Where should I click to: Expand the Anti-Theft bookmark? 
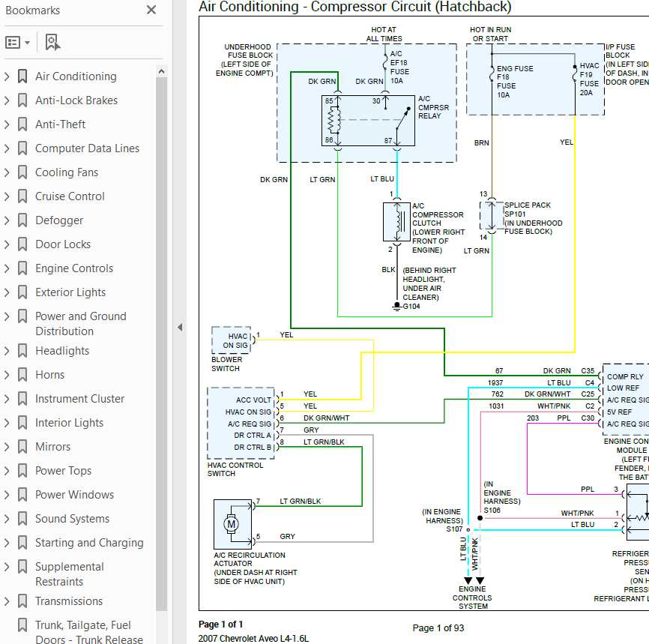[7, 124]
